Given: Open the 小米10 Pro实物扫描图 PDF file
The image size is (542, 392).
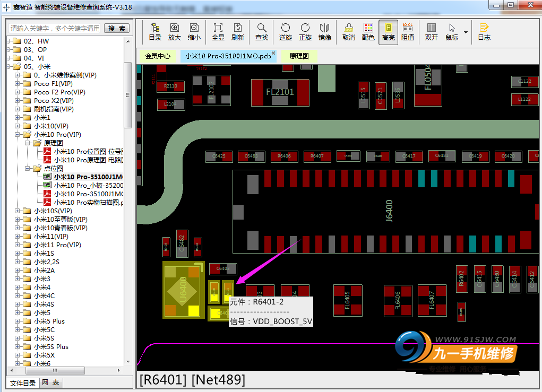Looking at the screenshot, I should pos(89,203).
